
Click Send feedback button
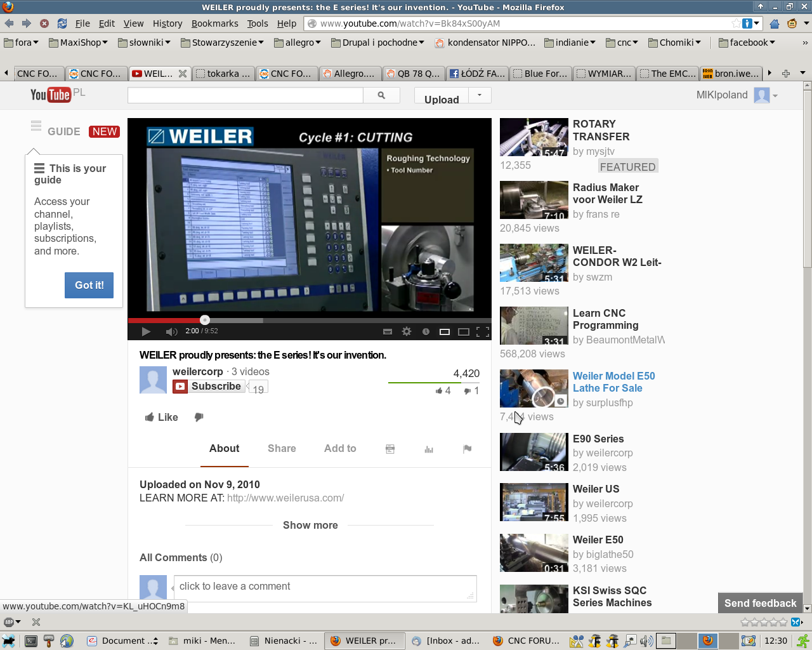[760, 603]
